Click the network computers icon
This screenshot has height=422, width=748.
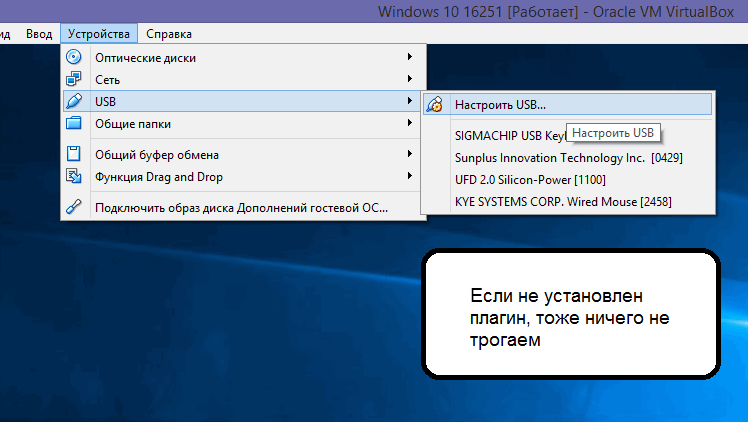[x=73, y=79]
